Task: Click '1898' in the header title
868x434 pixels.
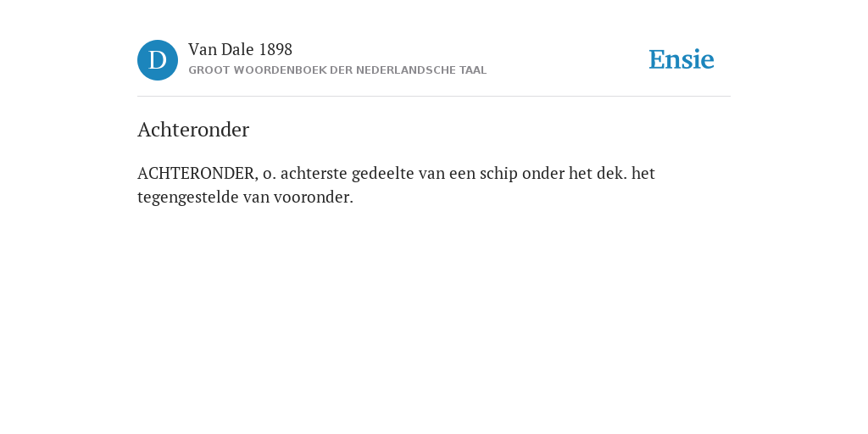Action: click(x=275, y=50)
